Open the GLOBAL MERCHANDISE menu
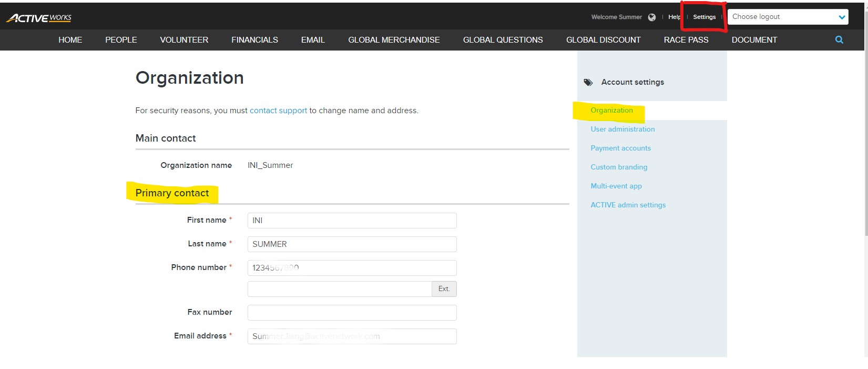This screenshot has width=868, height=369. [394, 40]
